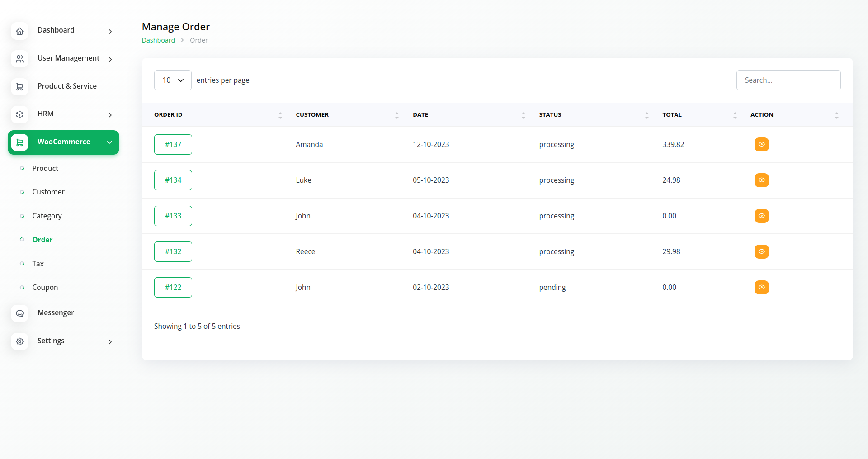Open eye view action for order #122

point(761,287)
